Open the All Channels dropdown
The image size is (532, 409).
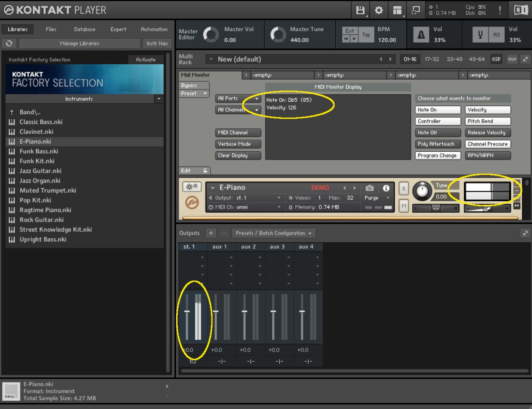point(238,110)
